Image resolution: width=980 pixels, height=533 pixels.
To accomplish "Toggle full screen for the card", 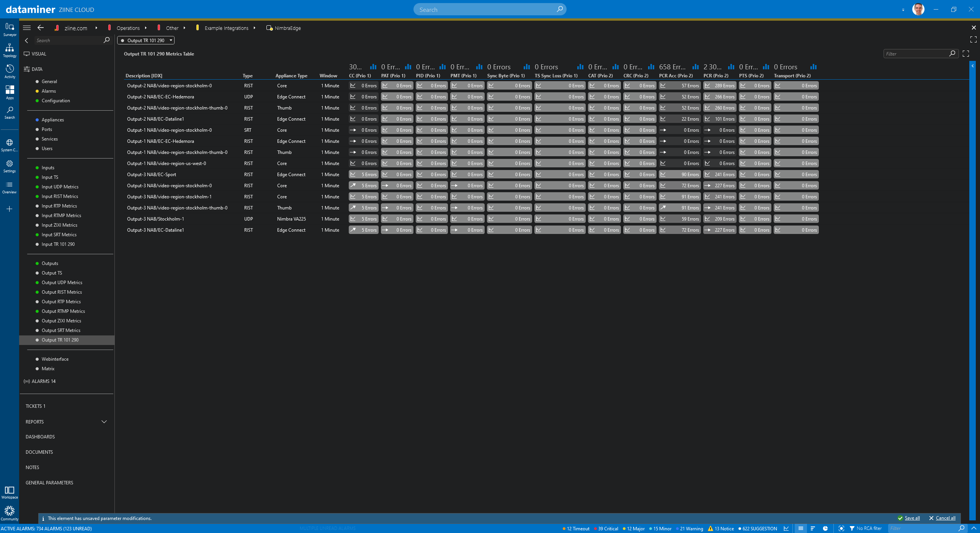I will [973, 39].
